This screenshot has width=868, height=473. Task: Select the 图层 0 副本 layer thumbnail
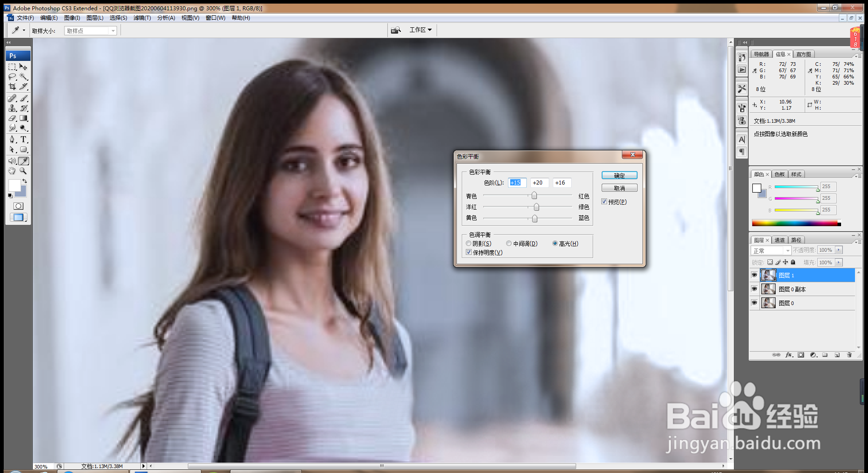click(x=768, y=289)
